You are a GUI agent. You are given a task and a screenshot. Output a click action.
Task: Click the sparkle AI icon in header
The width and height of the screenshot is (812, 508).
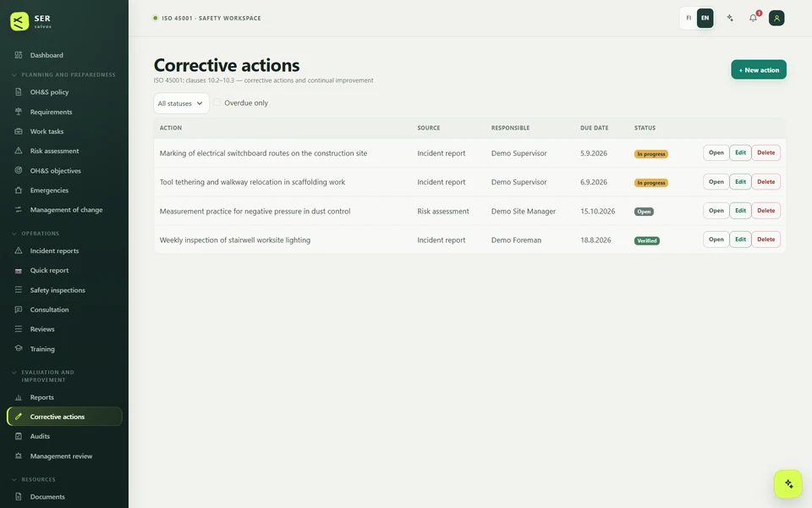tap(730, 18)
